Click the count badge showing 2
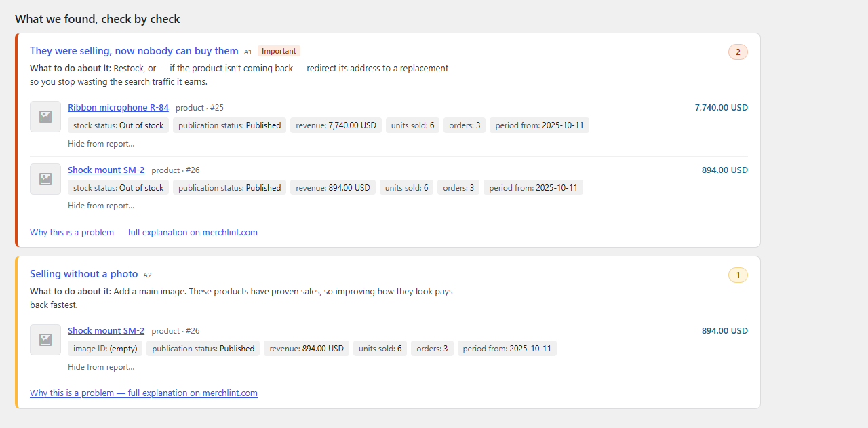The width and height of the screenshot is (868, 428). (738, 52)
